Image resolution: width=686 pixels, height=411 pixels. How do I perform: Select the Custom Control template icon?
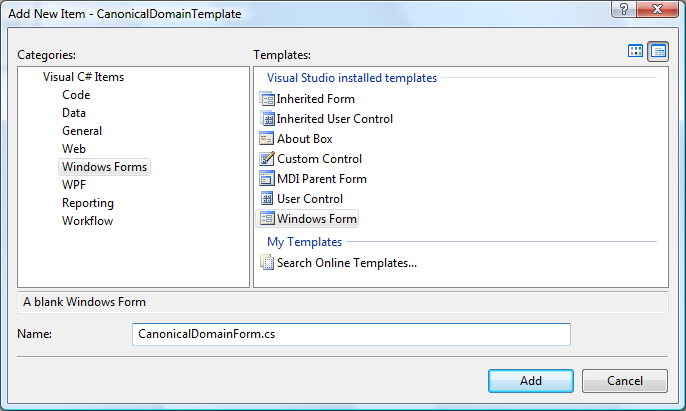(x=267, y=159)
